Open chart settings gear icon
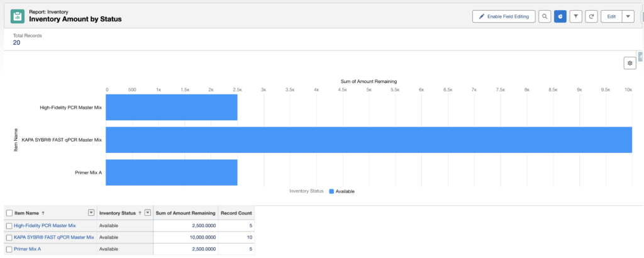This screenshot has height=258, width=644. (630, 63)
